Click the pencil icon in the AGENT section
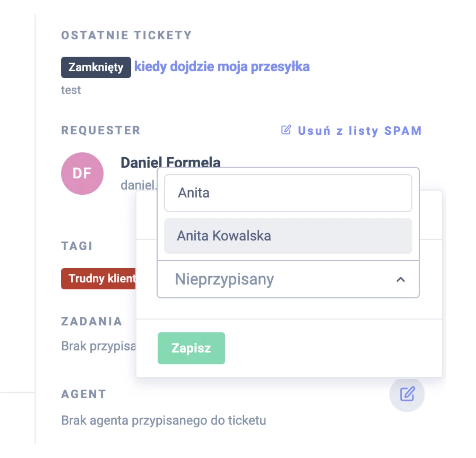The height and width of the screenshot is (458, 476). point(407,394)
